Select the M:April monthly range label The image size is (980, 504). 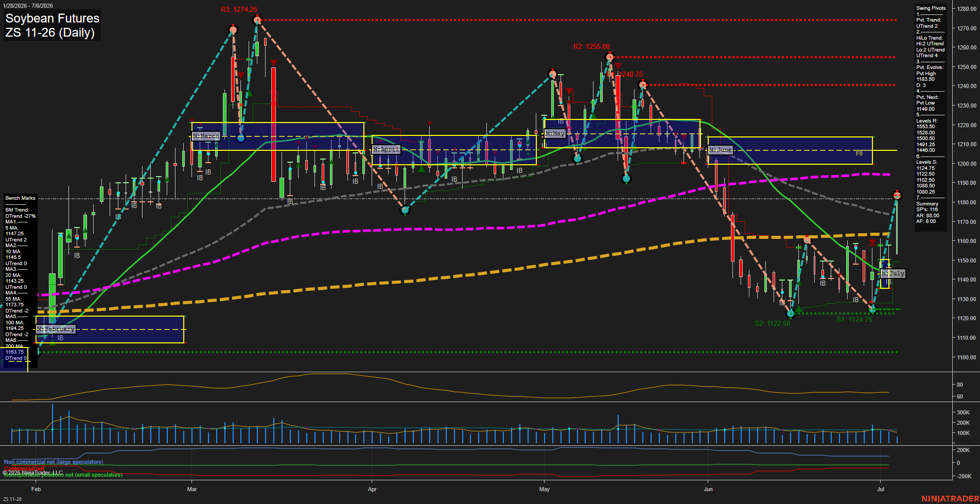[386, 149]
